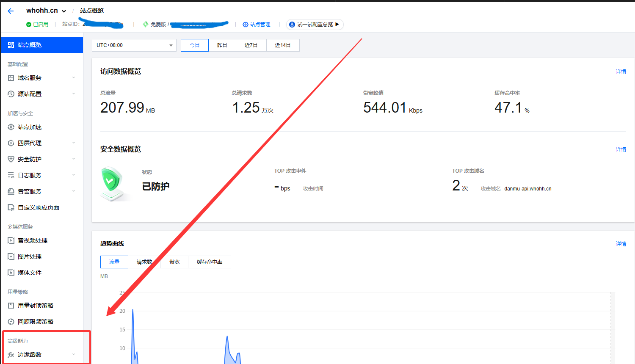Open the 自定义响应页面 menu item
The height and width of the screenshot is (364, 635).
(42, 207)
